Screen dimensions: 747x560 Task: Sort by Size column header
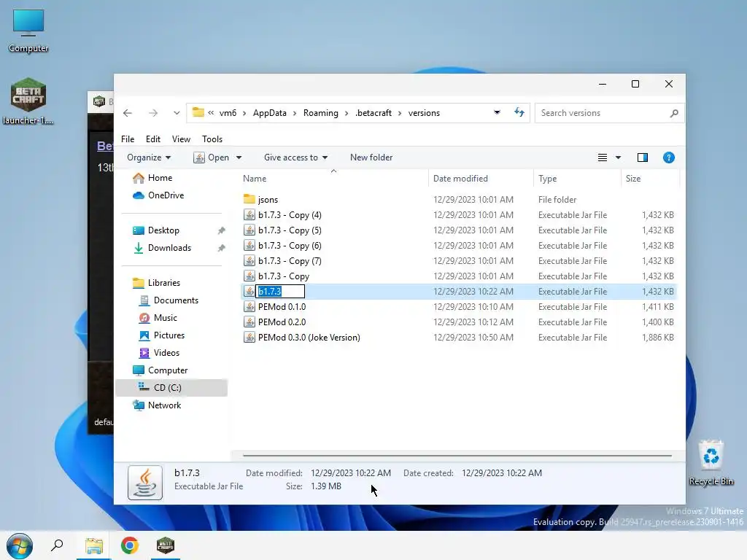click(633, 179)
